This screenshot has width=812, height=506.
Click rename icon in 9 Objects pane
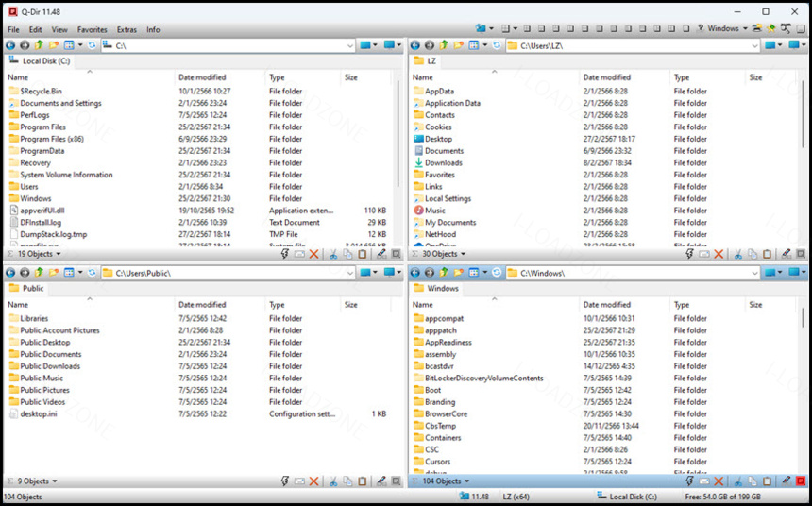click(x=299, y=481)
